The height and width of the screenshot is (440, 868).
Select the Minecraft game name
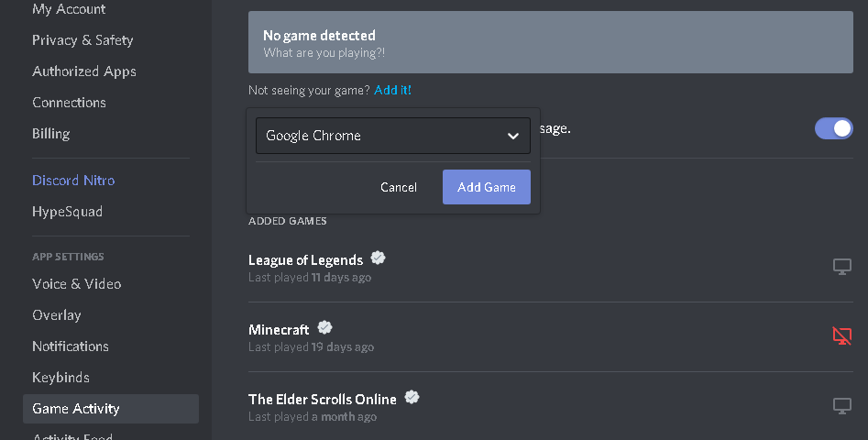[279, 330]
